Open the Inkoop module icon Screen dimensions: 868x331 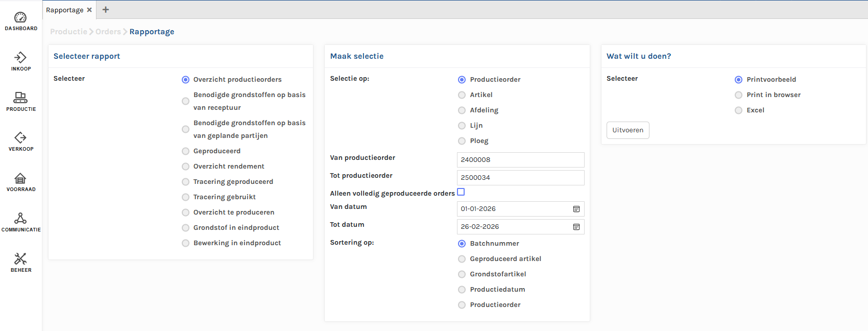click(x=20, y=57)
